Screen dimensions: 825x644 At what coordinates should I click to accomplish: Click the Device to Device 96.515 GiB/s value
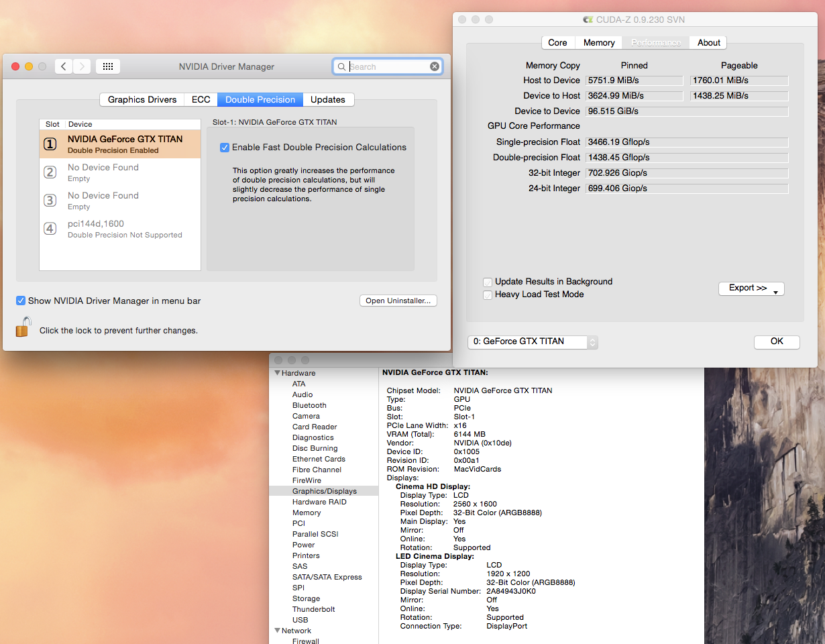[x=687, y=111]
